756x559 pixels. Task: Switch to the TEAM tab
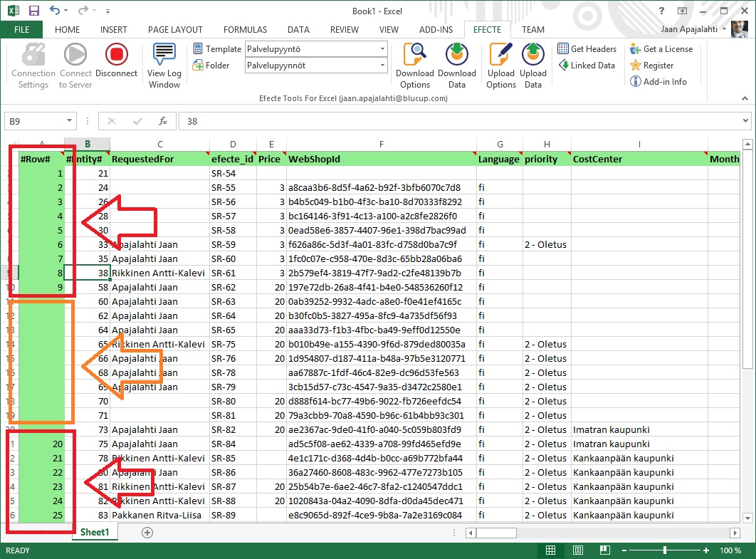[532, 29]
